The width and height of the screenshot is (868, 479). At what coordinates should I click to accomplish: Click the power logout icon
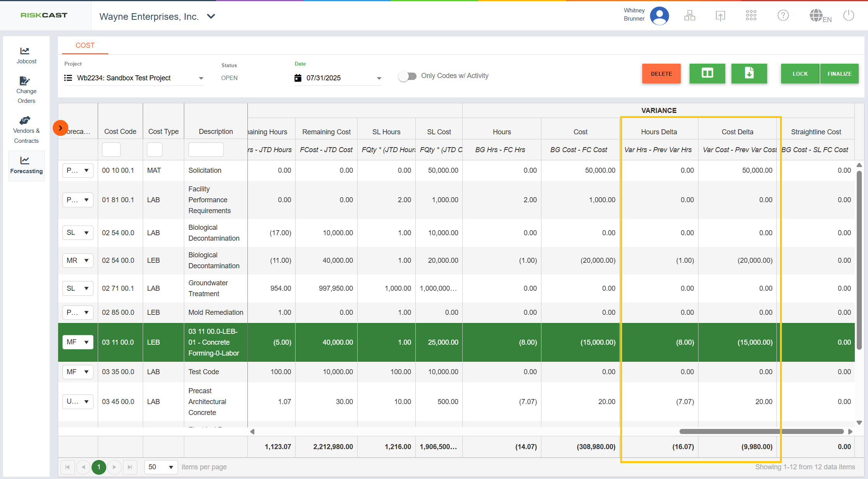tap(849, 16)
